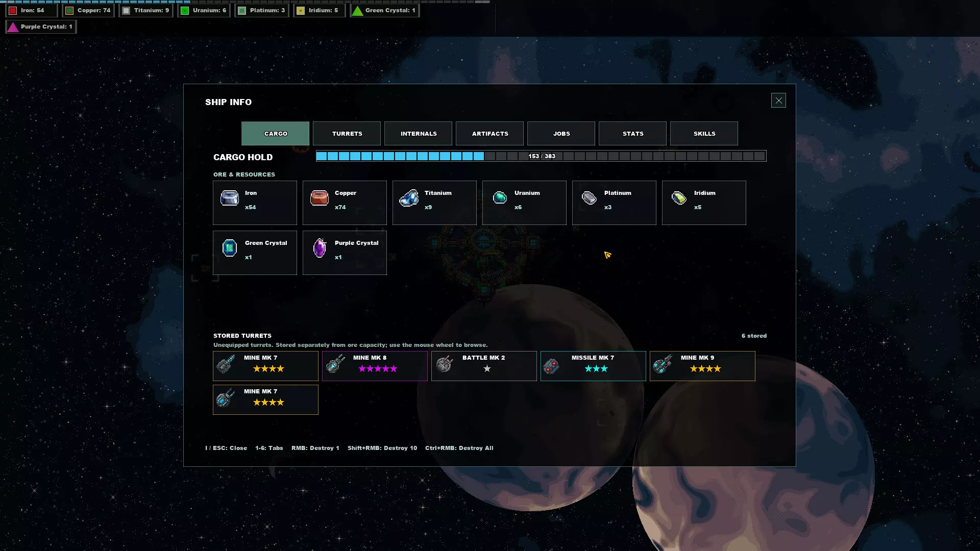
Task: Click the Missile MK 7 turret icon
Action: (x=551, y=366)
